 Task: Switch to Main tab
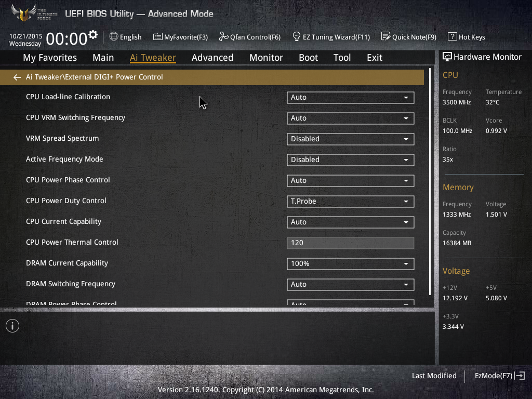(103, 57)
